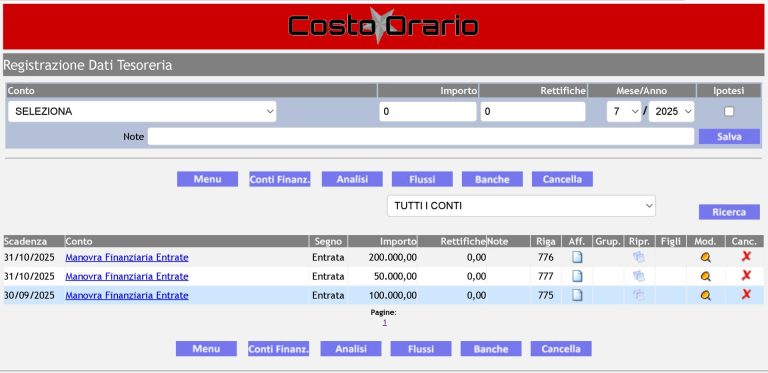Viewport: 768px width, 373px height.
Task: Click the Ripr. copy icon for row 775
Action: (639, 295)
